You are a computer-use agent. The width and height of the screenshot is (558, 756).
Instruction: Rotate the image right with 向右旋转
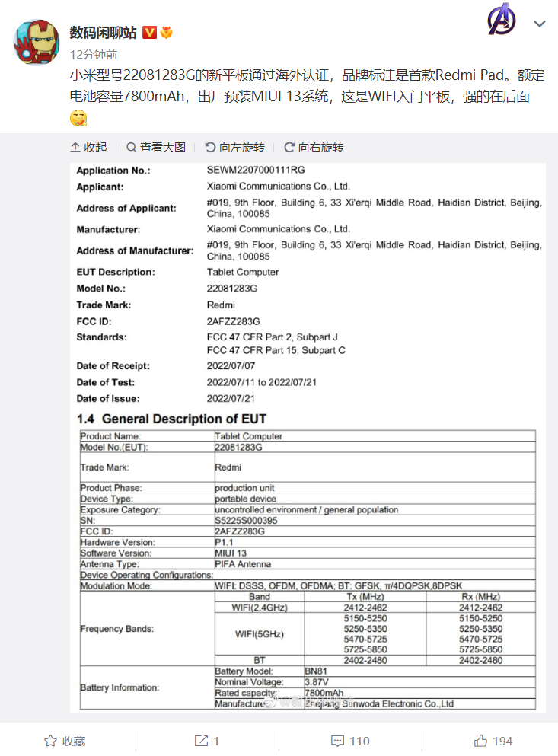coord(314,147)
